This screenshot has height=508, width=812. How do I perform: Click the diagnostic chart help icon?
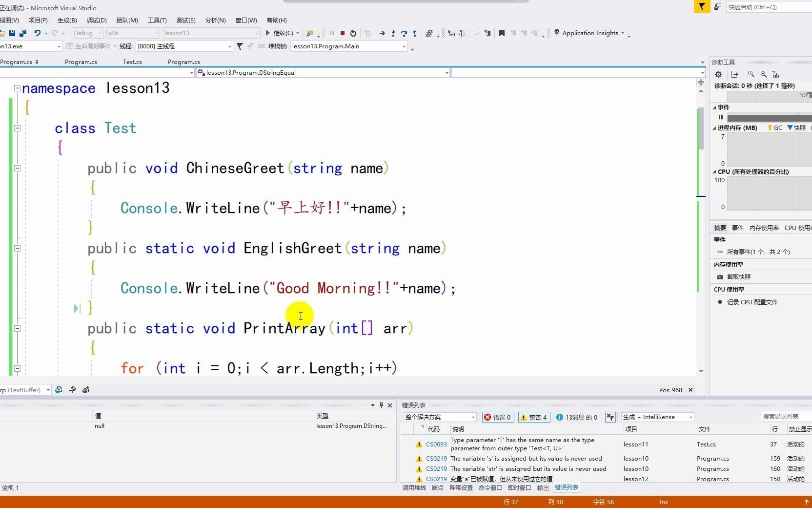click(x=776, y=74)
